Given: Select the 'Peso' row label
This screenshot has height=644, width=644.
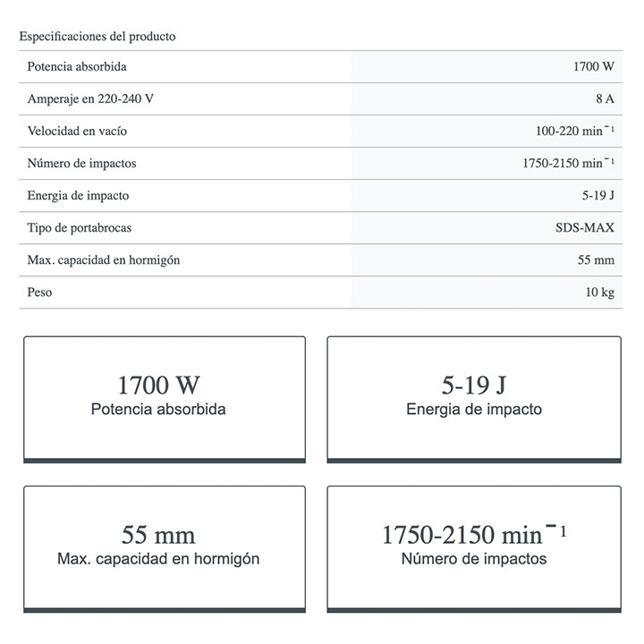Looking at the screenshot, I should click(40, 292).
